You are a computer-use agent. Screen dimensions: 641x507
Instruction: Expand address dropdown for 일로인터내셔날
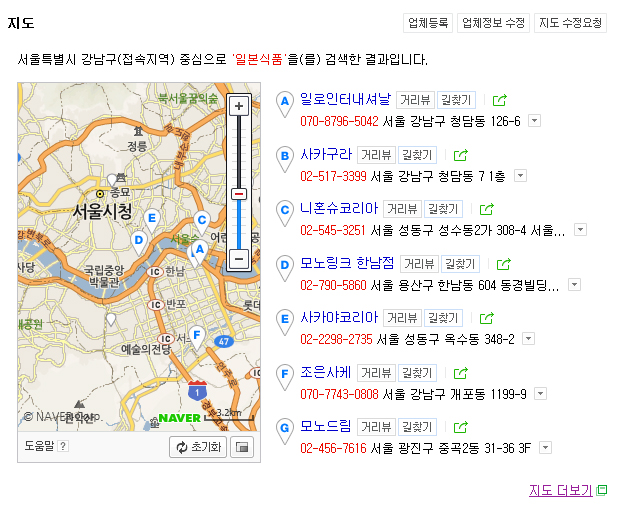pyautogui.click(x=534, y=121)
